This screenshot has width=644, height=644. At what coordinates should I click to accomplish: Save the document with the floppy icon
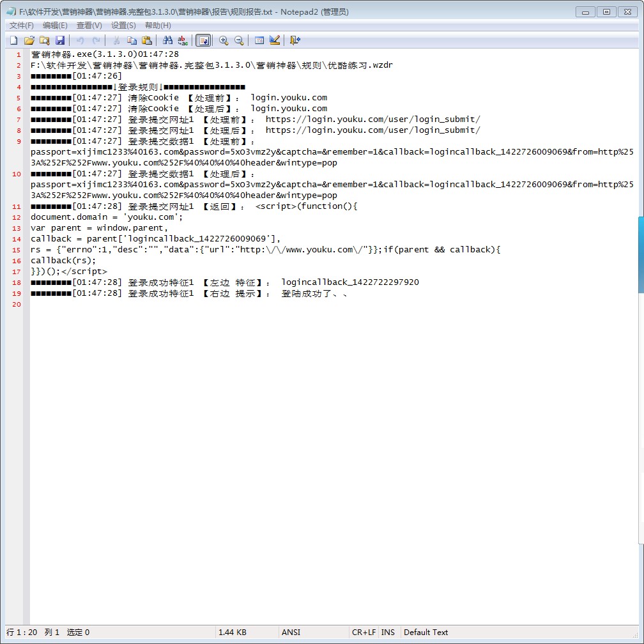(60, 40)
